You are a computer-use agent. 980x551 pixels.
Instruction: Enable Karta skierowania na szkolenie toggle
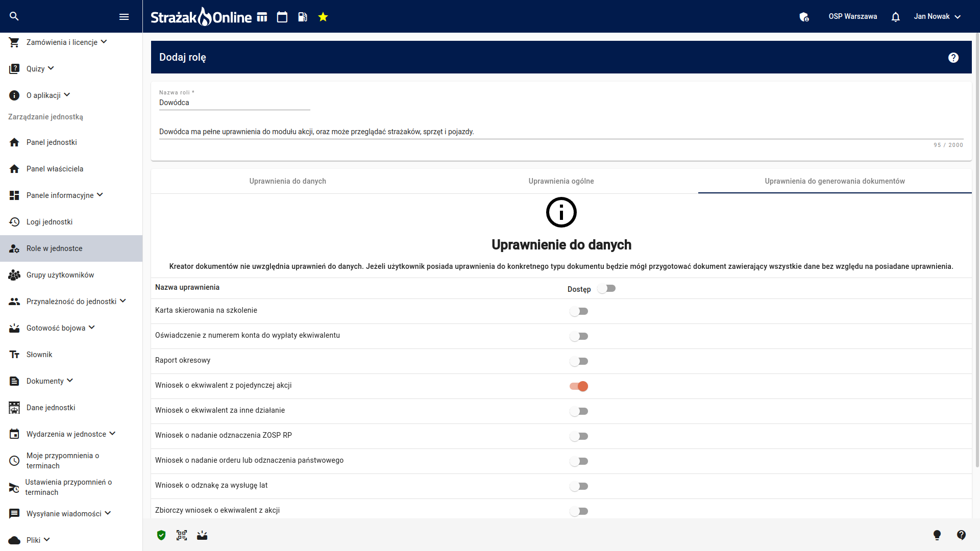(579, 311)
